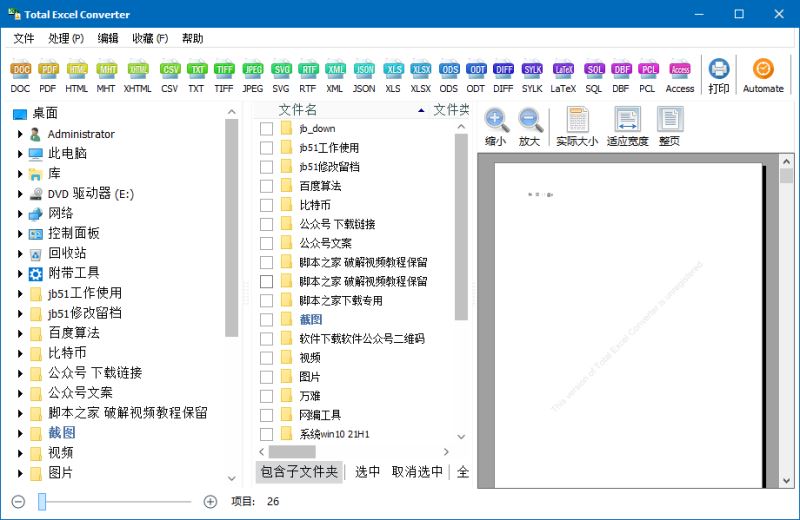Viewport: 800px width, 520px height.
Task: Expand the Administrator tree node
Action: pos(20,134)
